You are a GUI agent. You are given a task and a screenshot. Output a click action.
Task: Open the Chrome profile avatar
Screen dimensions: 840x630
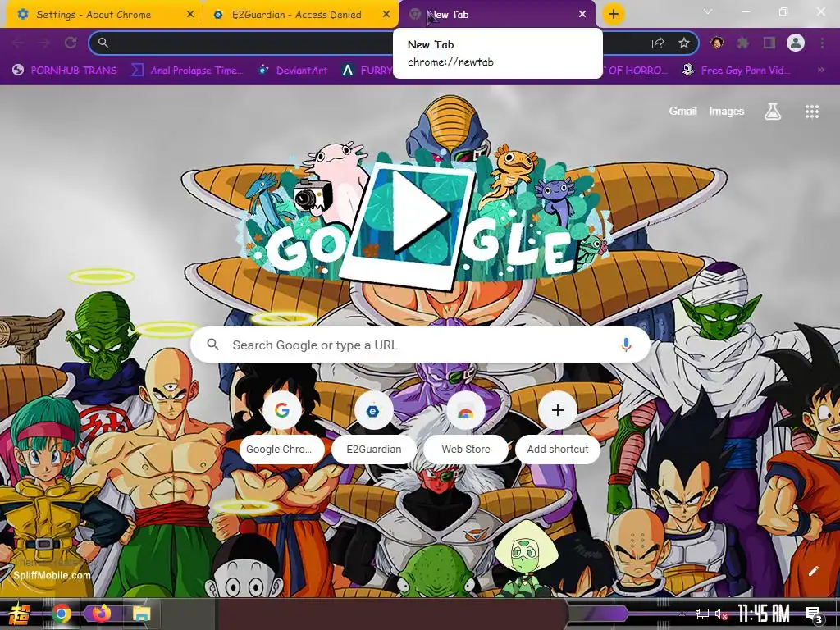[x=796, y=43]
